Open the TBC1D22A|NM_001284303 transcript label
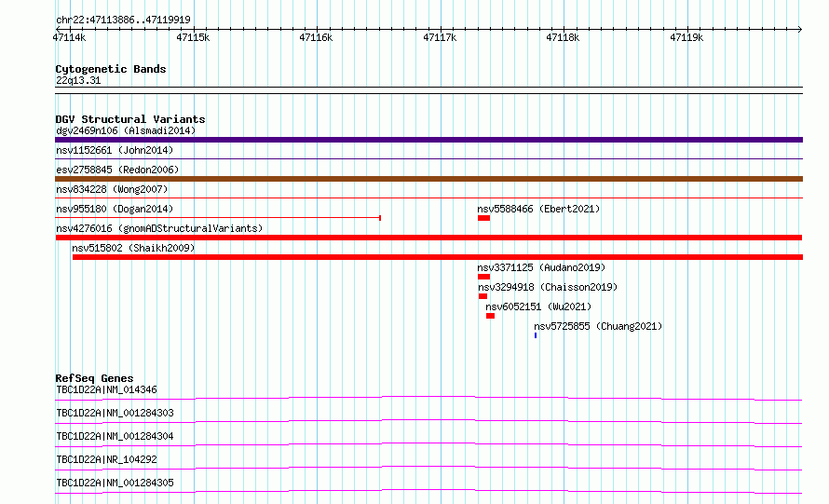The width and height of the screenshot is (829, 504). (x=115, y=413)
